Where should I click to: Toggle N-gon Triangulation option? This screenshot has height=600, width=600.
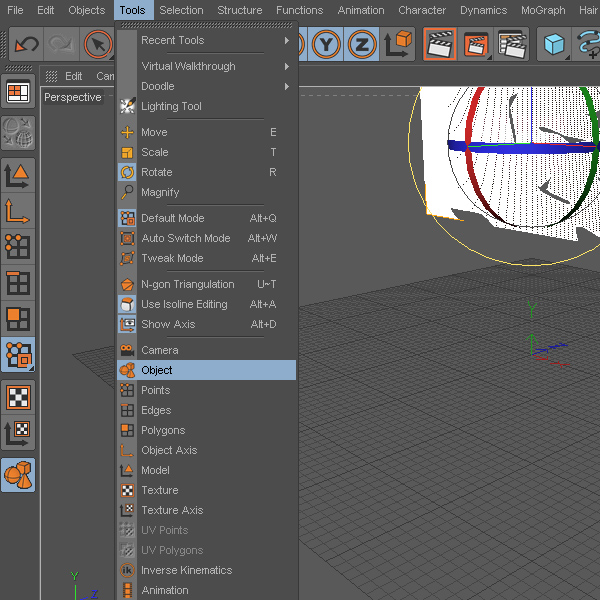[x=207, y=284]
